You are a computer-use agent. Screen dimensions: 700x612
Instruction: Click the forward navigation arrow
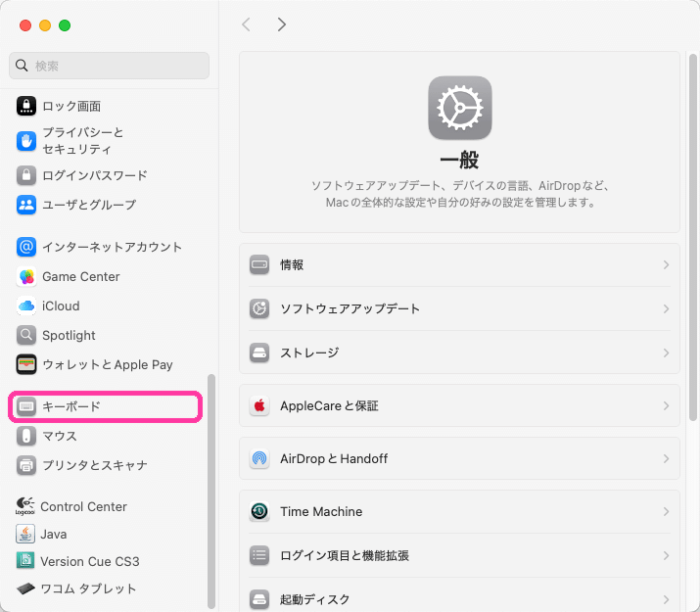point(282,24)
